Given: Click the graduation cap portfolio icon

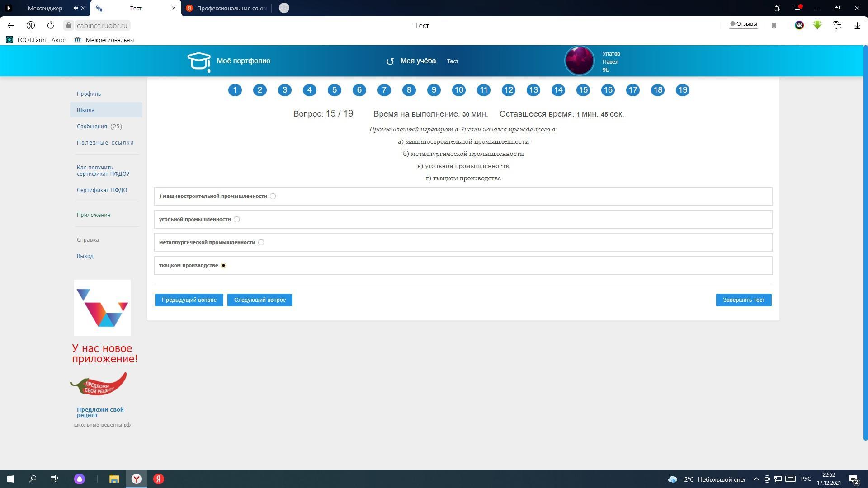Looking at the screenshot, I should tap(199, 61).
